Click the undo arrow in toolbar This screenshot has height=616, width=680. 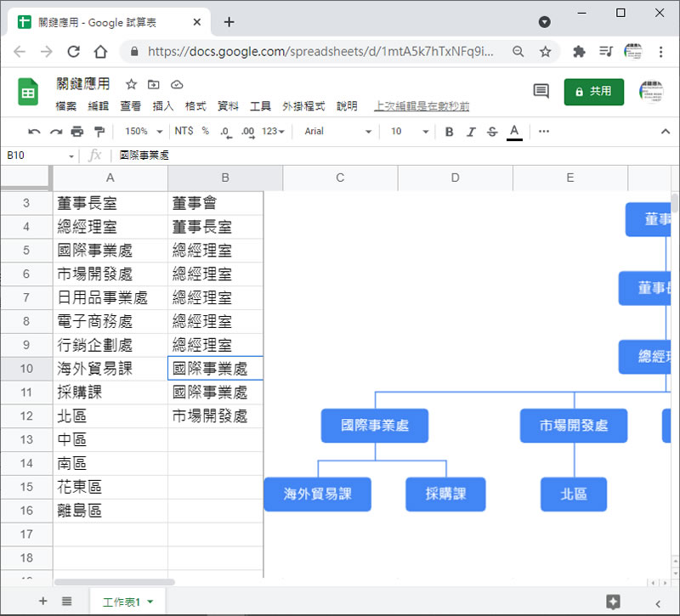pos(34,132)
